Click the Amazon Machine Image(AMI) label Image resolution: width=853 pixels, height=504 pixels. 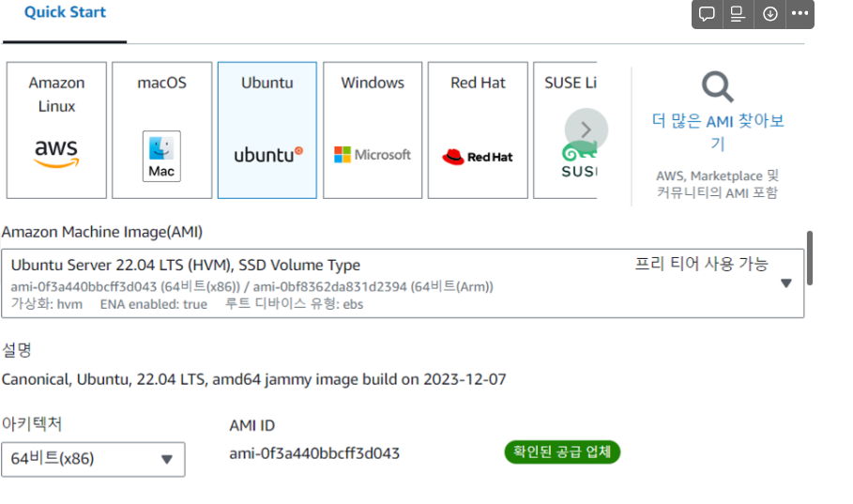(x=101, y=233)
